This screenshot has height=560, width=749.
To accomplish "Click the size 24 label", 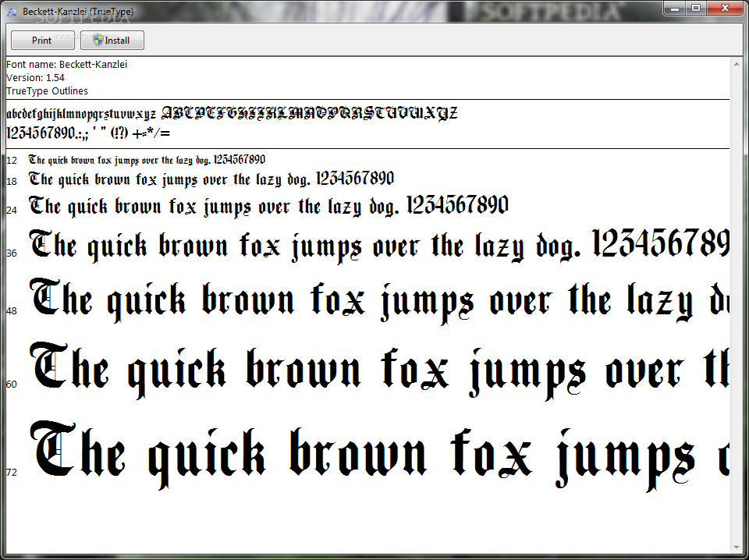I will [12, 210].
